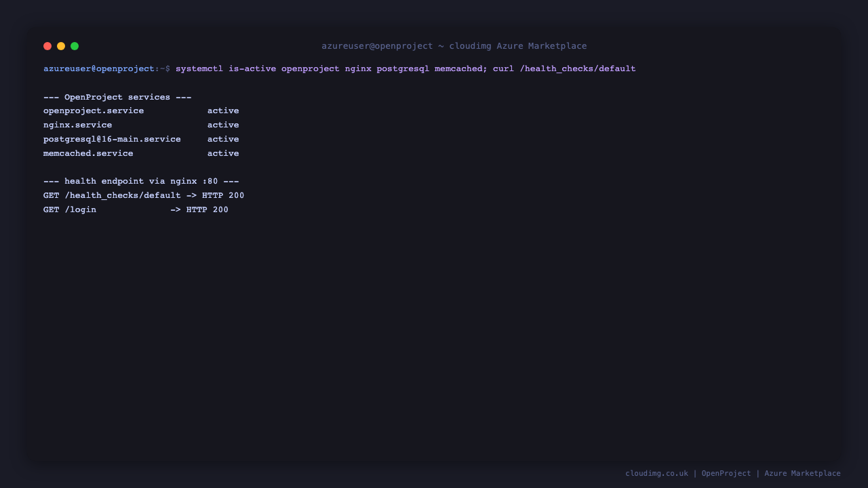This screenshot has height=488, width=868.
Task: Click the 'systemctl is-active' command text
Action: (x=226, y=68)
